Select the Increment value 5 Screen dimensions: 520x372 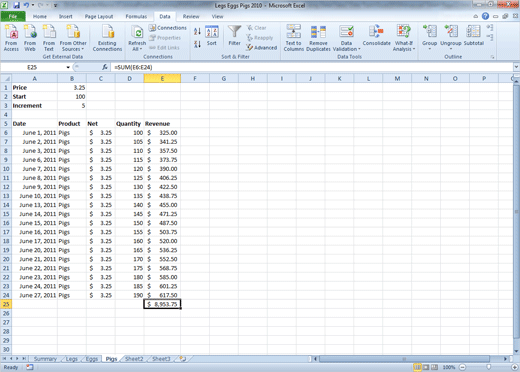click(72, 106)
